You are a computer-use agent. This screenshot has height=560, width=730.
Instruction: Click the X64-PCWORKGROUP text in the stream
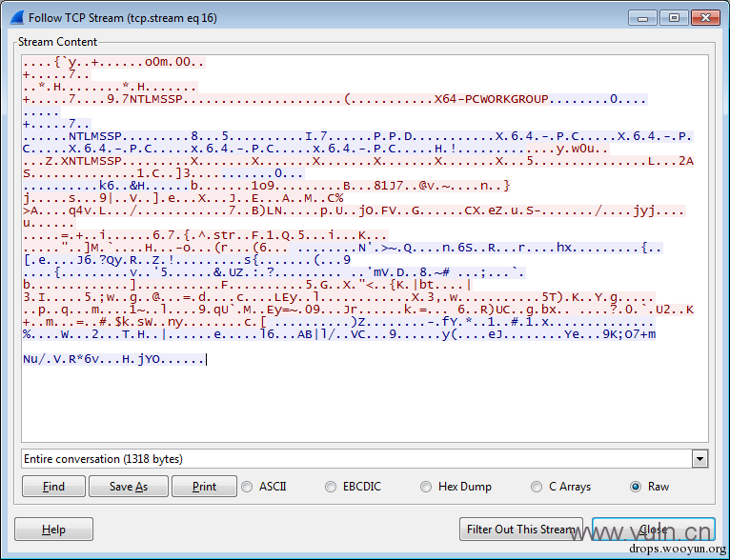491,99
